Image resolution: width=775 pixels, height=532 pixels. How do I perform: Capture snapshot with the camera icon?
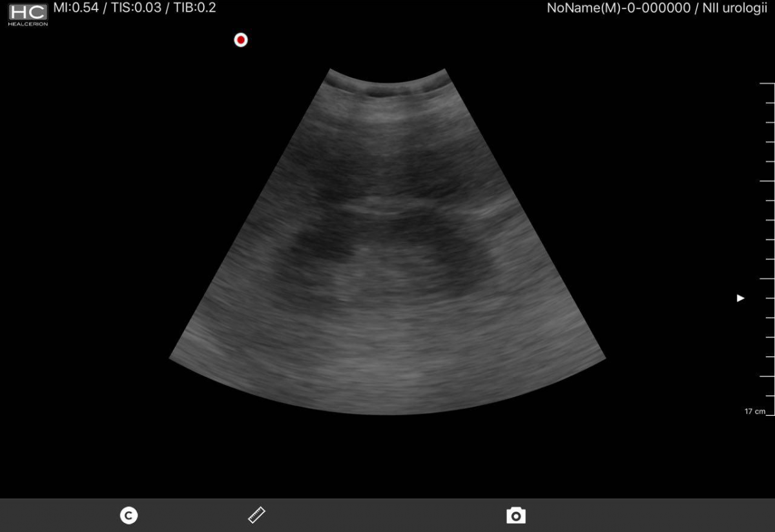[515, 515]
